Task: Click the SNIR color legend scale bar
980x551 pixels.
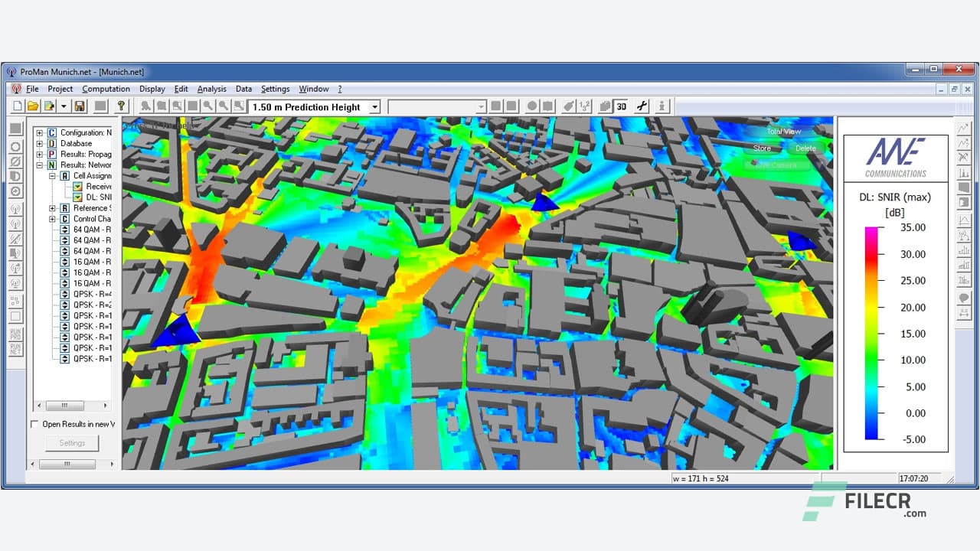Action: click(x=871, y=333)
